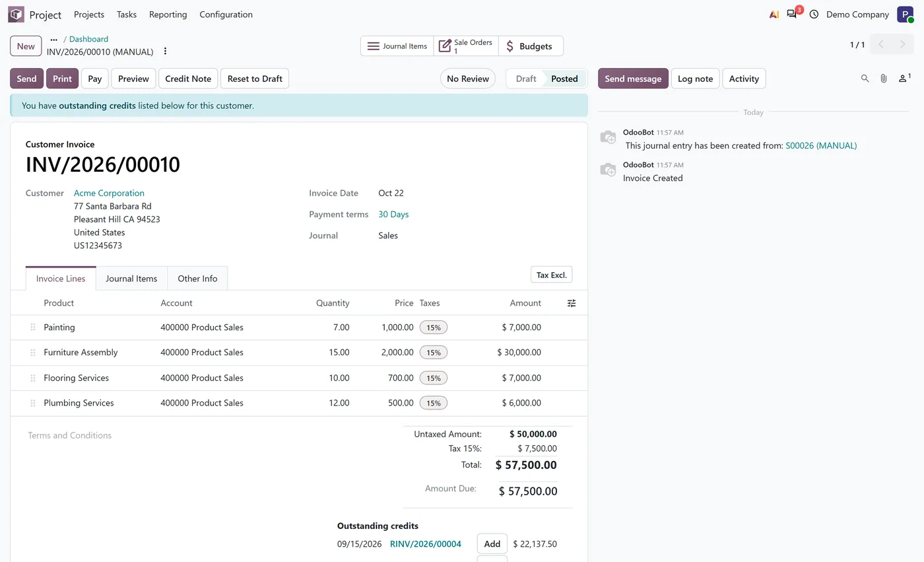The width and height of the screenshot is (924, 562).
Task: Click drag handle for Plumbing Services line
Action: coord(32,404)
